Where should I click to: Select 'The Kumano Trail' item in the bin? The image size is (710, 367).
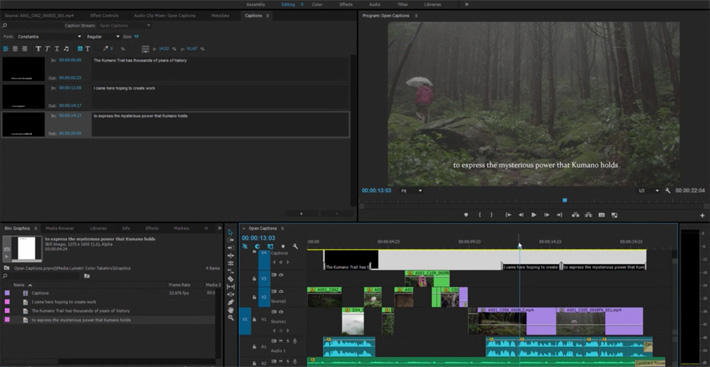(x=81, y=311)
